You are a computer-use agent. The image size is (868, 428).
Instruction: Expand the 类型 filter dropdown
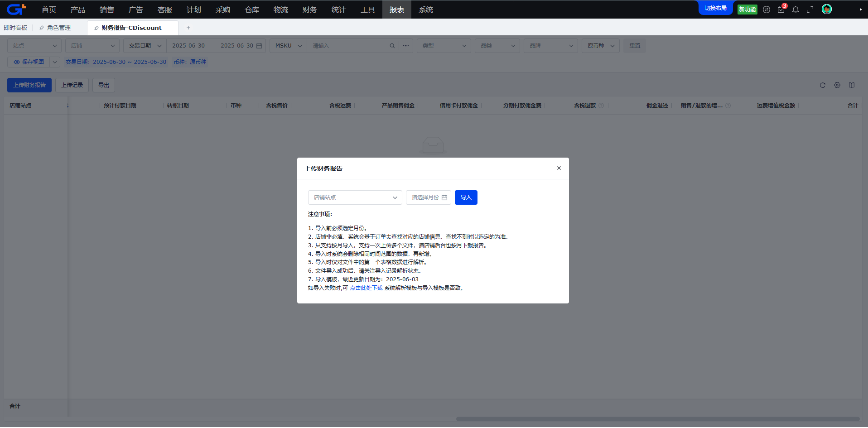(x=444, y=46)
